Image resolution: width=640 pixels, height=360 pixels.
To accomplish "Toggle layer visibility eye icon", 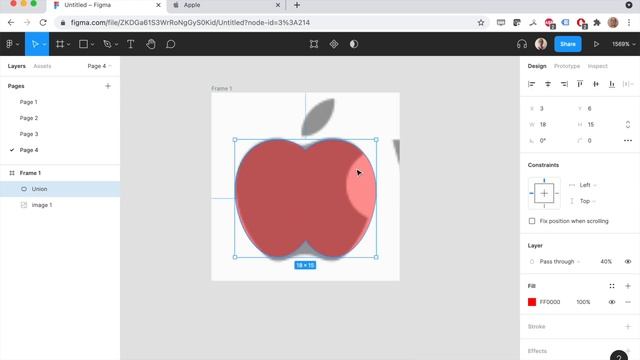I will (628, 262).
